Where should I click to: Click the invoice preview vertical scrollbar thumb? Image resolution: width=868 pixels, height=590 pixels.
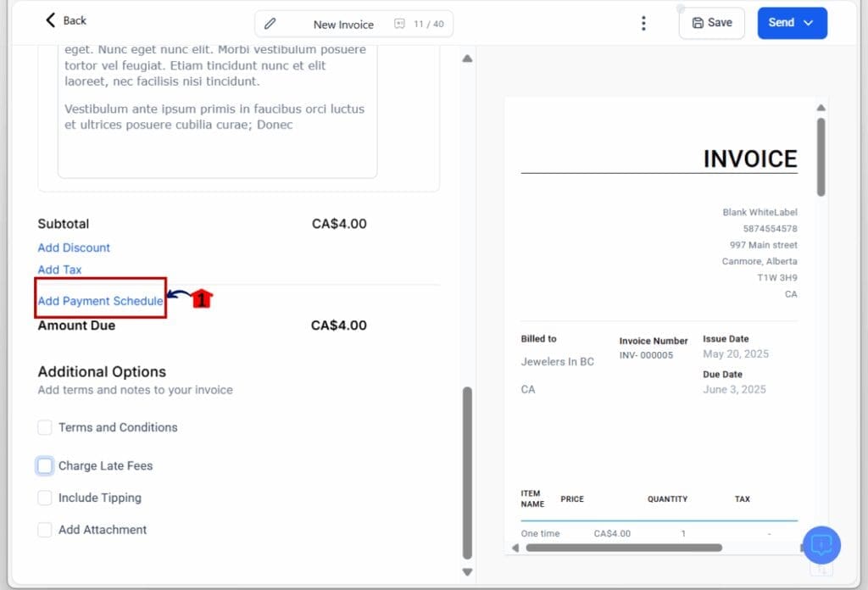tap(821, 157)
